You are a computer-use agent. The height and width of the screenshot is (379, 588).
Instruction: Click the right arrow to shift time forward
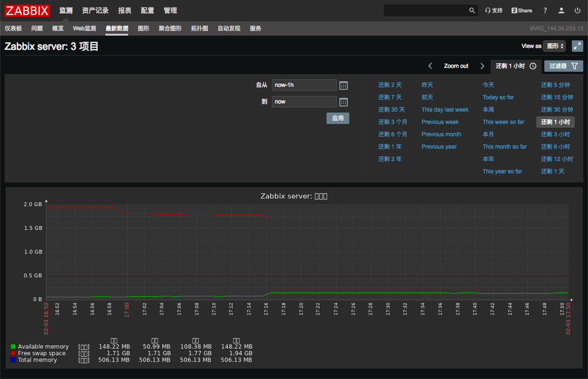click(482, 66)
